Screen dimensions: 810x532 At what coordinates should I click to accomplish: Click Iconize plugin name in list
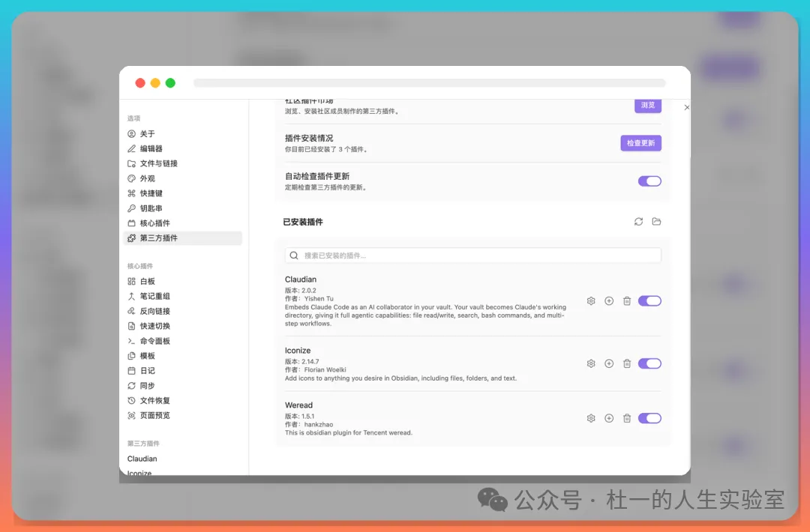298,351
